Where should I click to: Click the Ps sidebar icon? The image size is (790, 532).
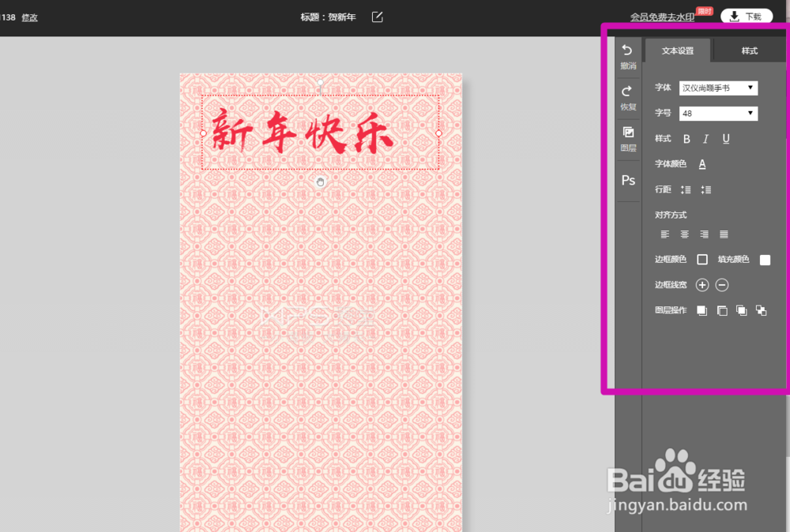click(628, 180)
